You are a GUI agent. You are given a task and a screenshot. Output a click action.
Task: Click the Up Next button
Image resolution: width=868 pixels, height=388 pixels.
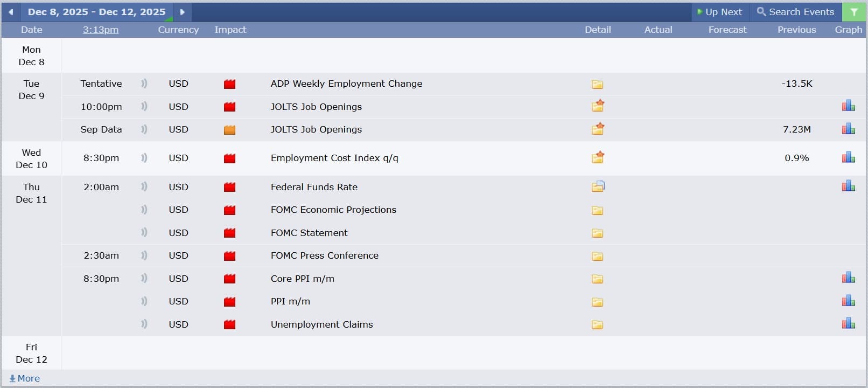coord(719,12)
